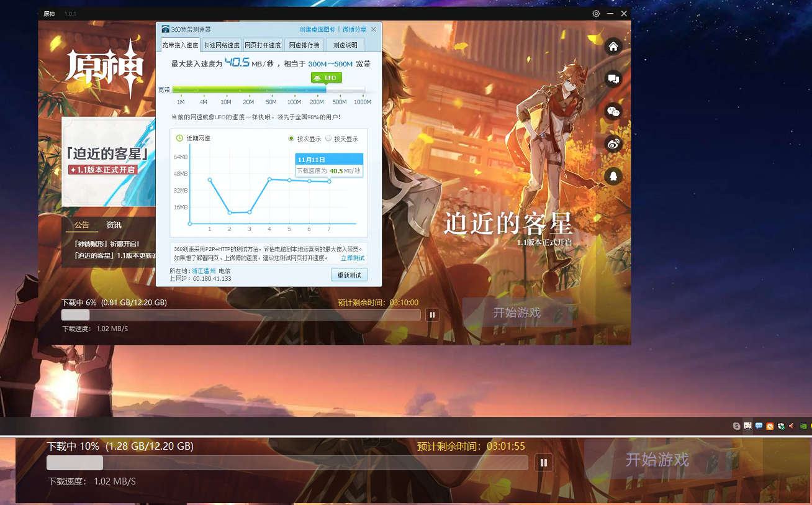Open the WeChat icon in the launcher sidebar
The height and width of the screenshot is (505, 812).
[x=613, y=111]
